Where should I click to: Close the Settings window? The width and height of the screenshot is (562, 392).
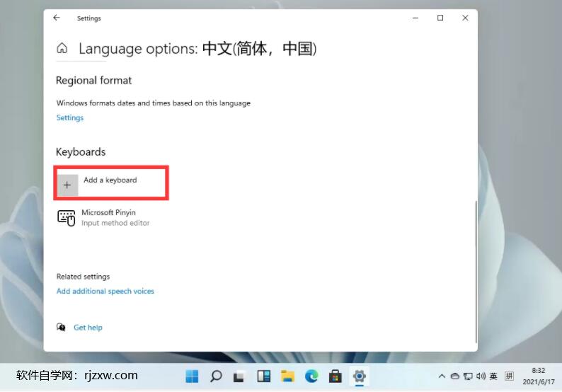click(465, 18)
